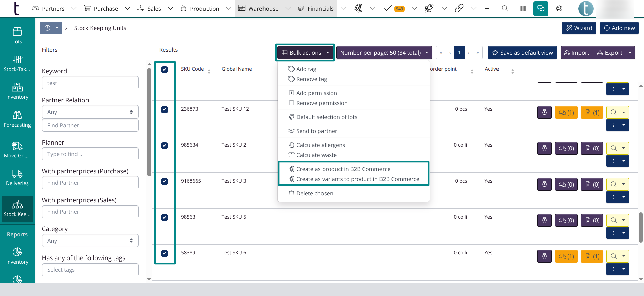644x296 pixels.
Task: Choose Delete chosen
Action: tap(311, 193)
